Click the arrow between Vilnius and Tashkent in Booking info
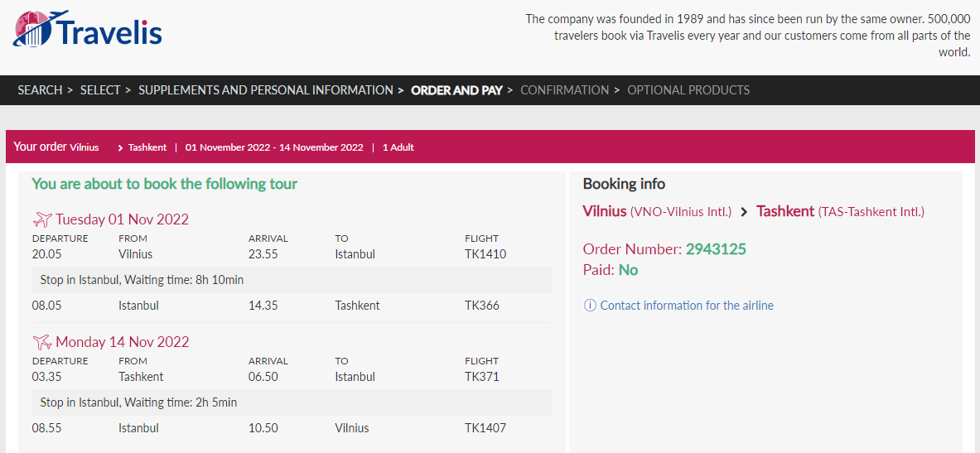Image resolution: width=980 pixels, height=453 pixels. tap(744, 212)
